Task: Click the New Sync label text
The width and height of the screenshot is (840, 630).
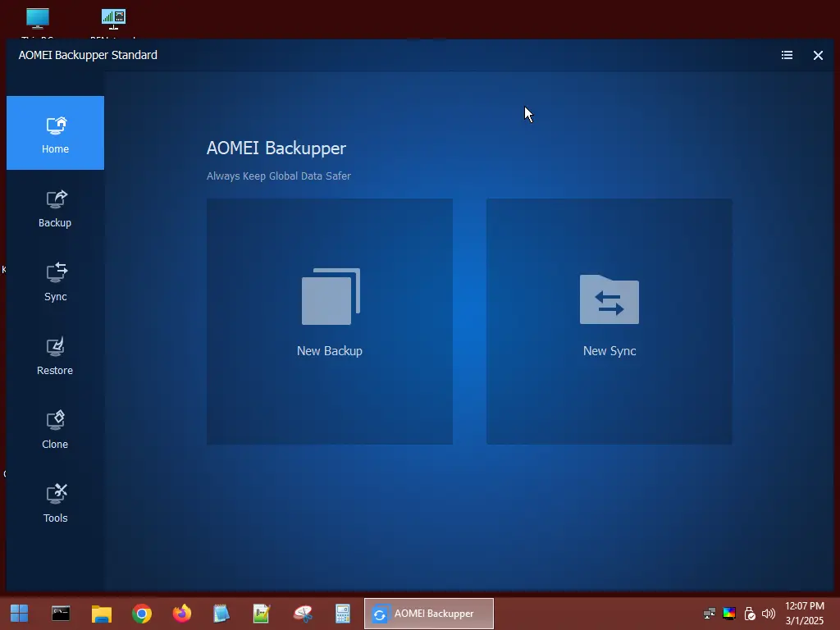Action: click(609, 351)
